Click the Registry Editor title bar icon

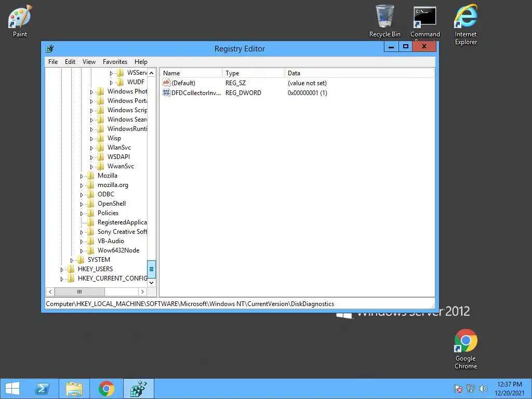(x=50, y=48)
